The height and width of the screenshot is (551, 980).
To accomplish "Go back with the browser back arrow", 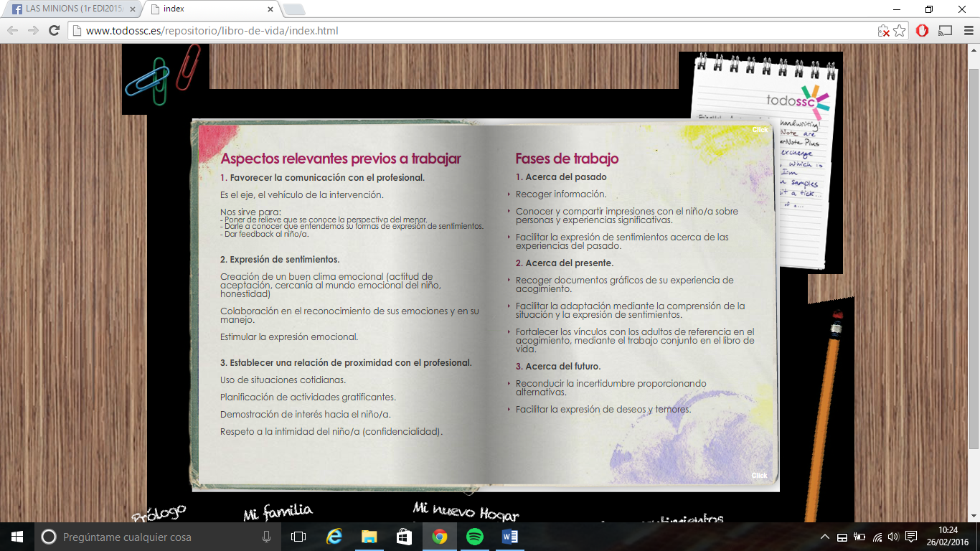I will pos(12,31).
